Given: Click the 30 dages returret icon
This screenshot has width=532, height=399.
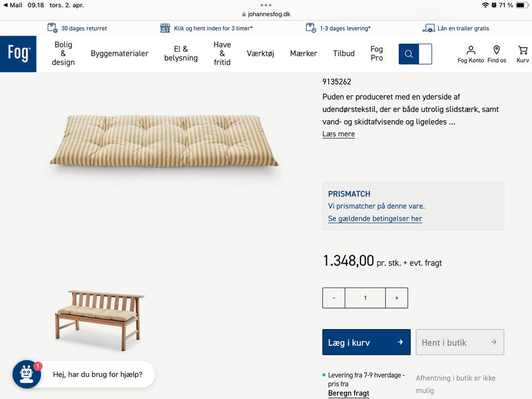Looking at the screenshot, I should [53, 28].
